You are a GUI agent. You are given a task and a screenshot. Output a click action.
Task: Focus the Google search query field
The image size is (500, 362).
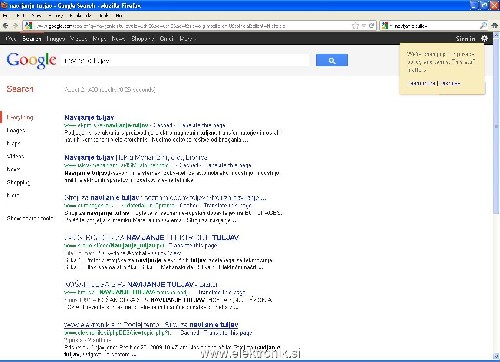click(185, 61)
